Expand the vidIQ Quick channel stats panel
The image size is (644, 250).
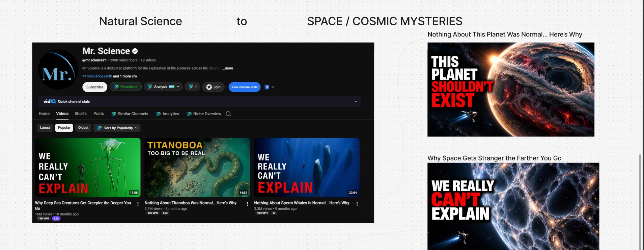(x=200, y=101)
